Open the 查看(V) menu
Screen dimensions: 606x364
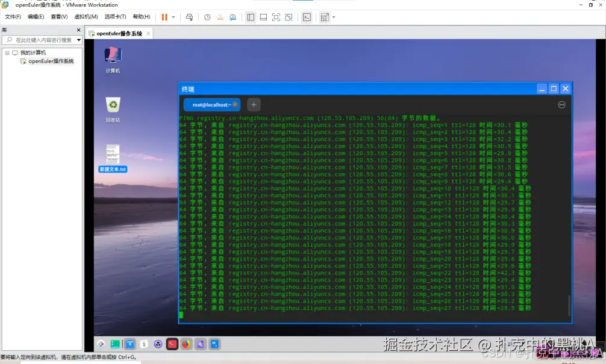59,17
